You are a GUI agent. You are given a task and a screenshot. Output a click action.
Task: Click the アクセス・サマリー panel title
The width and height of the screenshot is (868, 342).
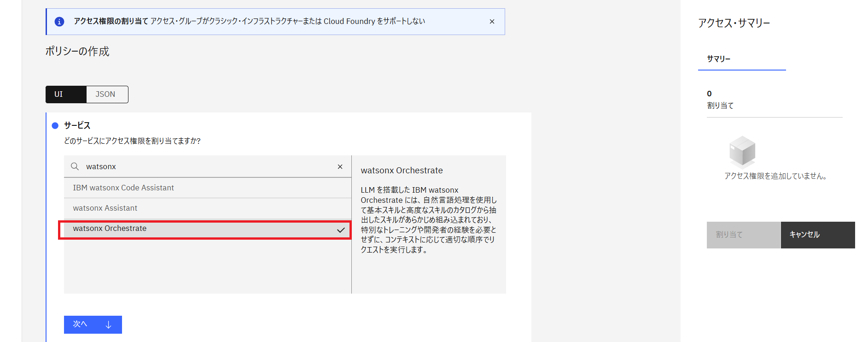734,23
